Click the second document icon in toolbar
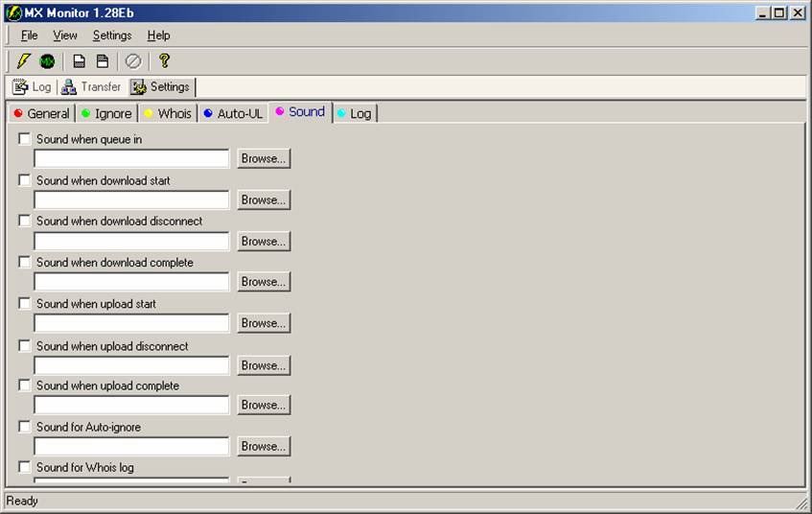The height and width of the screenshot is (514, 812). click(103, 60)
